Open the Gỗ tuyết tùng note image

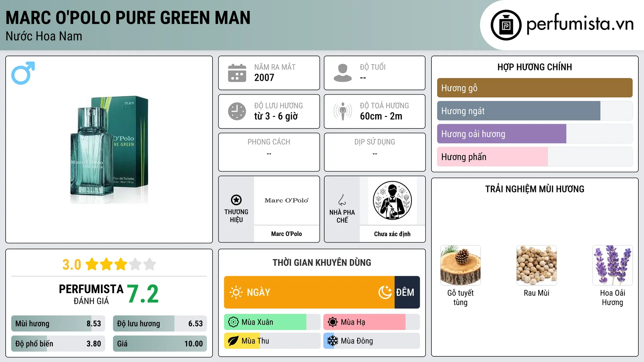460,265
